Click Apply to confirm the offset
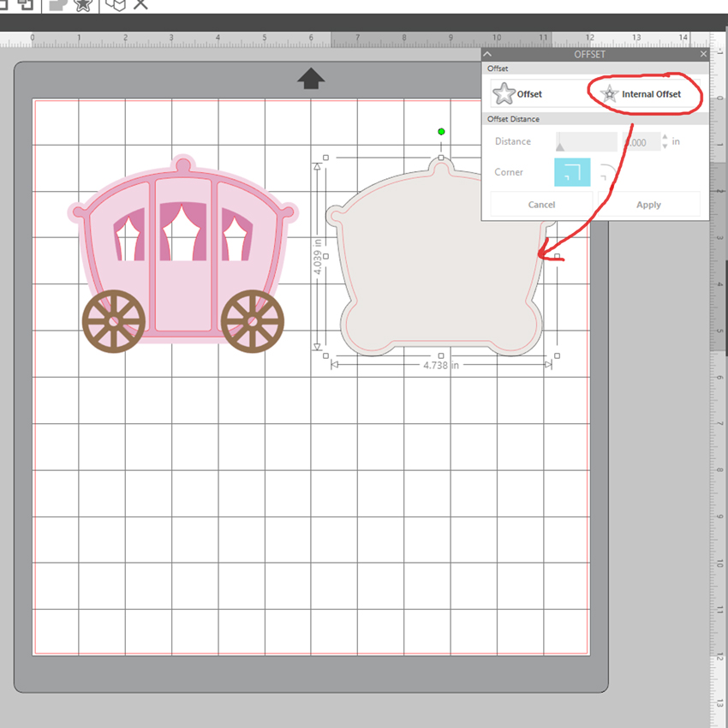728x728 pixels. click(648, 205)
